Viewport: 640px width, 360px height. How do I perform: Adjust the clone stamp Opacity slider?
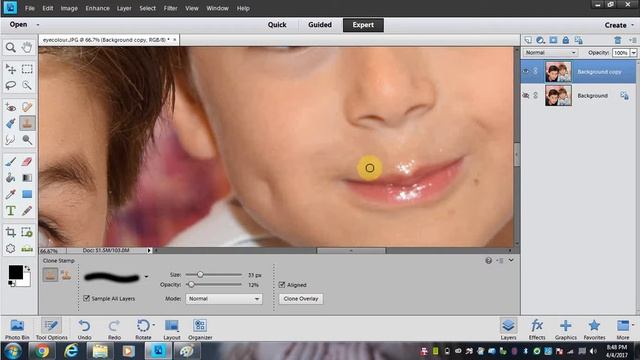191,284
